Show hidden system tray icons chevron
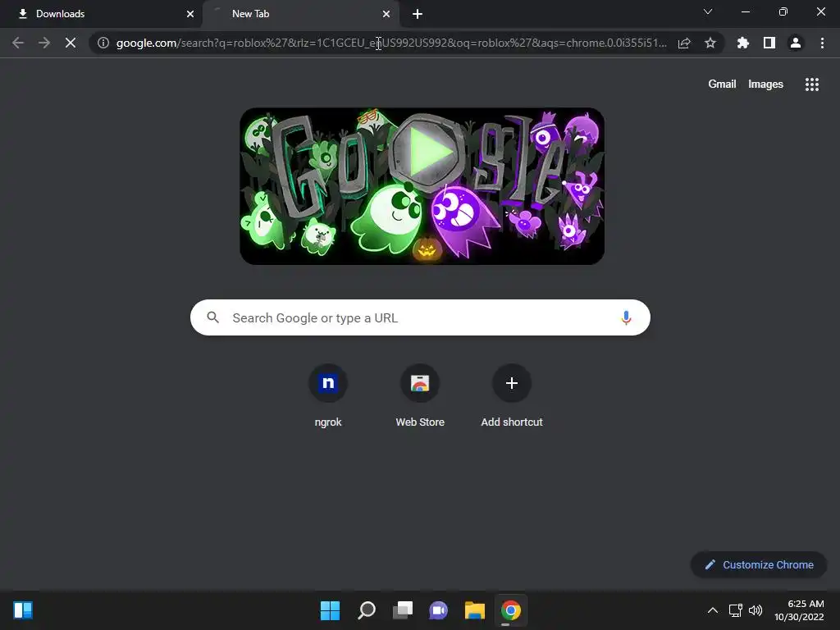840x630 pixels. pos(713,610)
